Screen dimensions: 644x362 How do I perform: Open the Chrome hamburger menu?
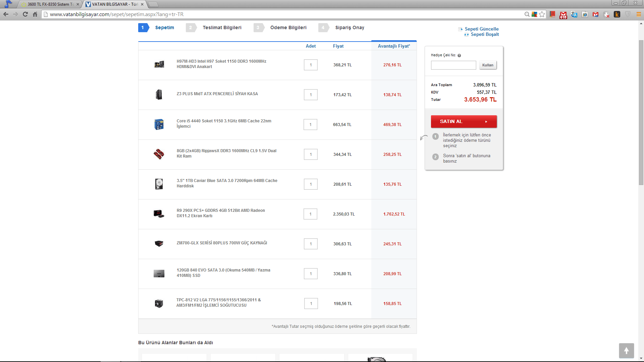tap(639, 14)
